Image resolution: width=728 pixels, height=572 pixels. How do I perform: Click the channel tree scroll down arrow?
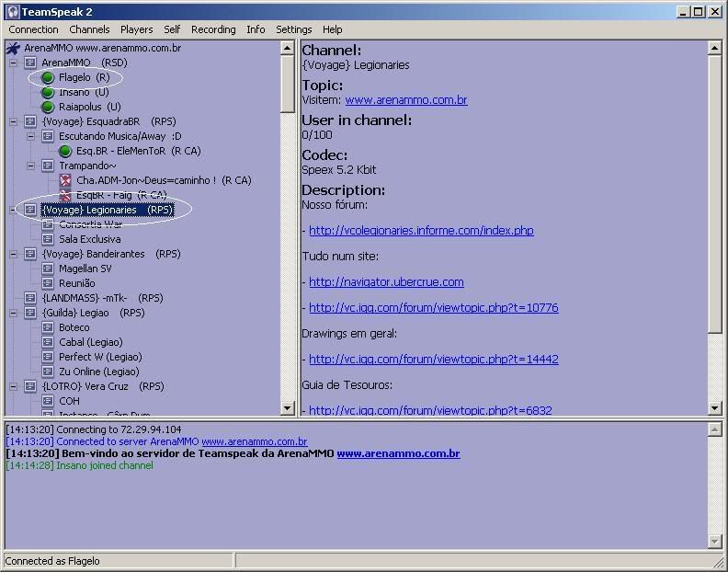[x=288, y=408]
